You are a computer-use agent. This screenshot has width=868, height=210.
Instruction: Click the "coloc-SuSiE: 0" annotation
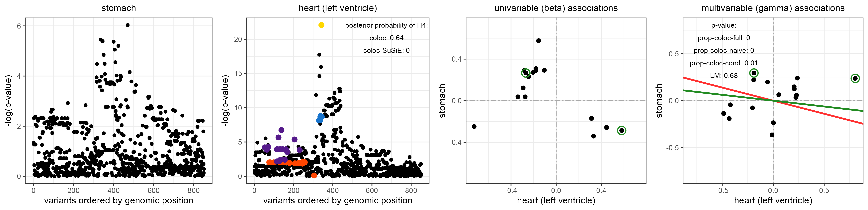(386, 51)
